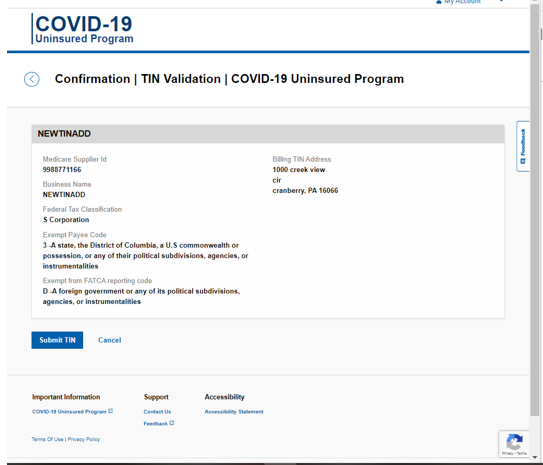Click the COVID-19 Uninsured Program logo

(x=82, y=29)
